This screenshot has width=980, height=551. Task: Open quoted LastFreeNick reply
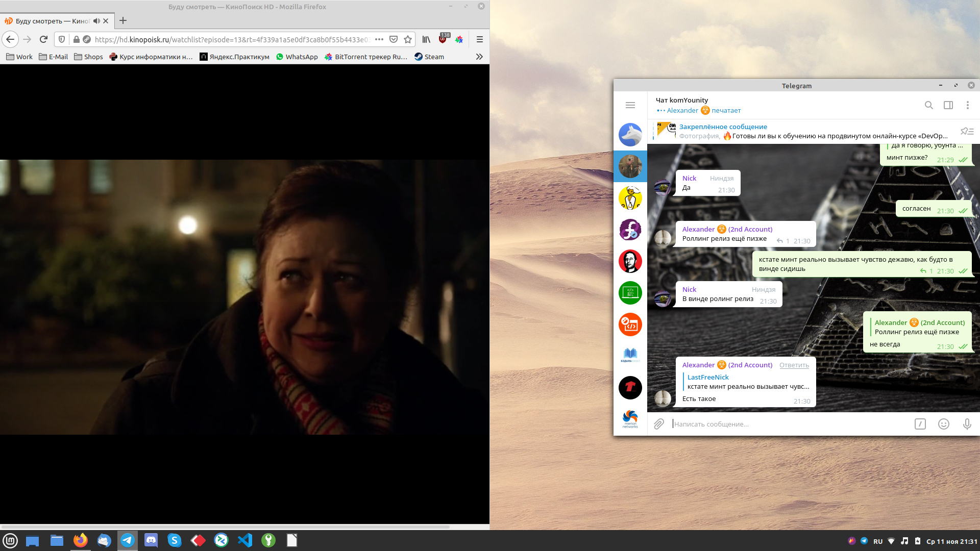coord(747,382)
